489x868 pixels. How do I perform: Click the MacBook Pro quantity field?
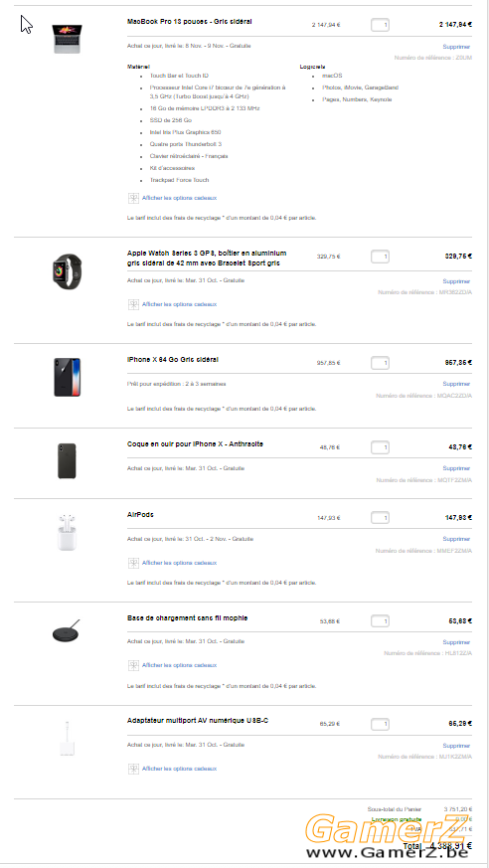(x=380, y=25)
